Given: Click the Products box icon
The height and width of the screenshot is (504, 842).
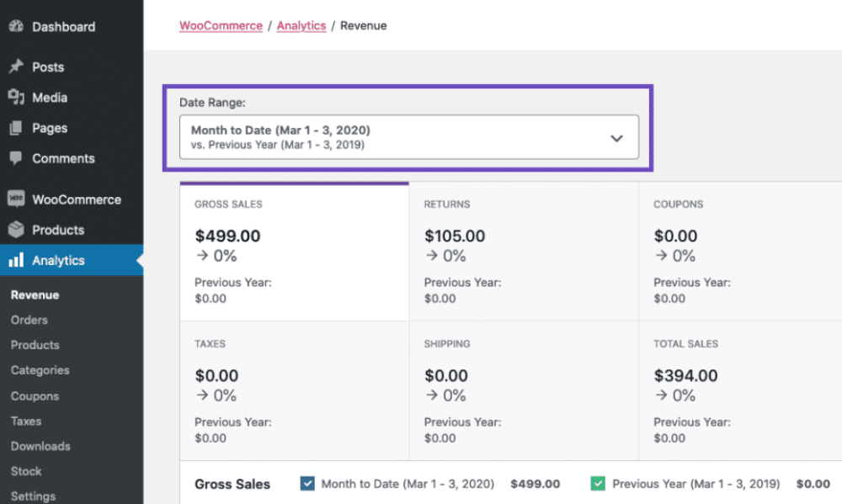Looking at the screenshot, I should click(x=16, y=230).
